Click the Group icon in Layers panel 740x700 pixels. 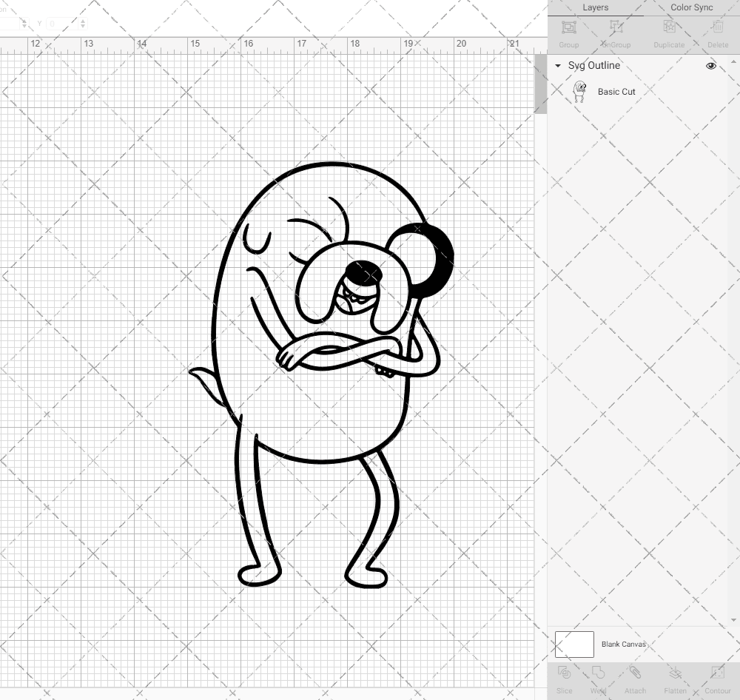point(568,27)
